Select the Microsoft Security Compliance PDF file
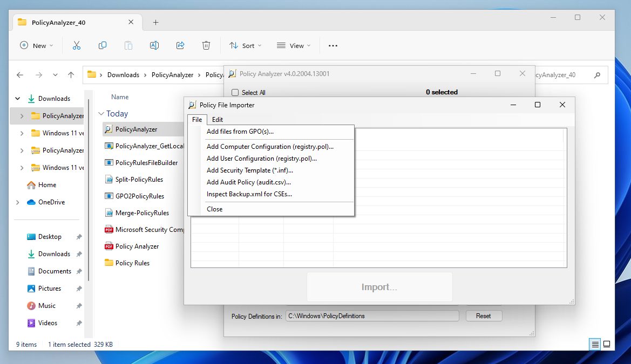This screenshot has width=631, height=364. [144, 230]
